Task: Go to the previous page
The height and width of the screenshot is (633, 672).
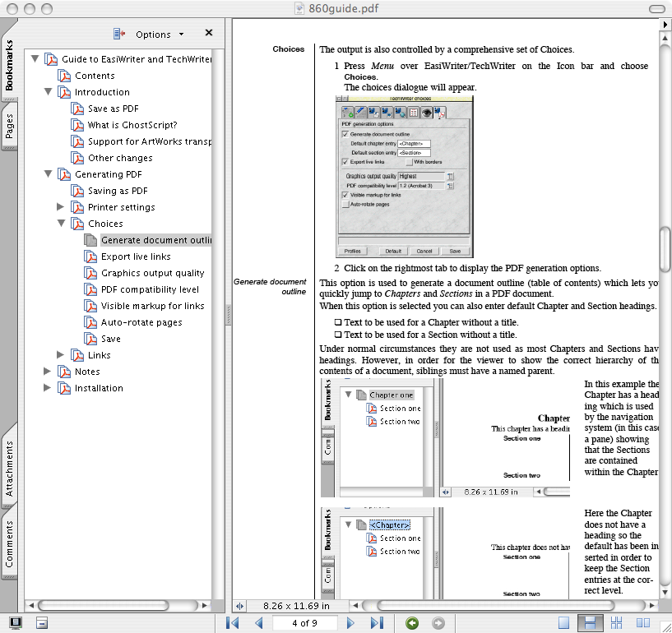Action: click(258, 623)
